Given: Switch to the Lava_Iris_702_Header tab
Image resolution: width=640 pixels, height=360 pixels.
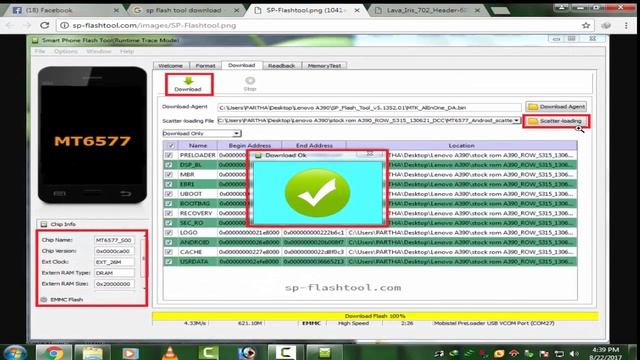Looking at the screenshot, I should [427, 10].
